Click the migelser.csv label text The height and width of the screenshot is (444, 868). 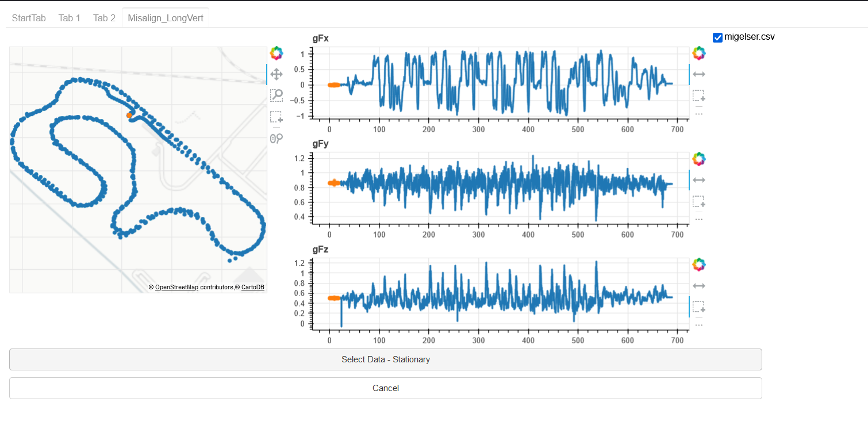[750, 37]
